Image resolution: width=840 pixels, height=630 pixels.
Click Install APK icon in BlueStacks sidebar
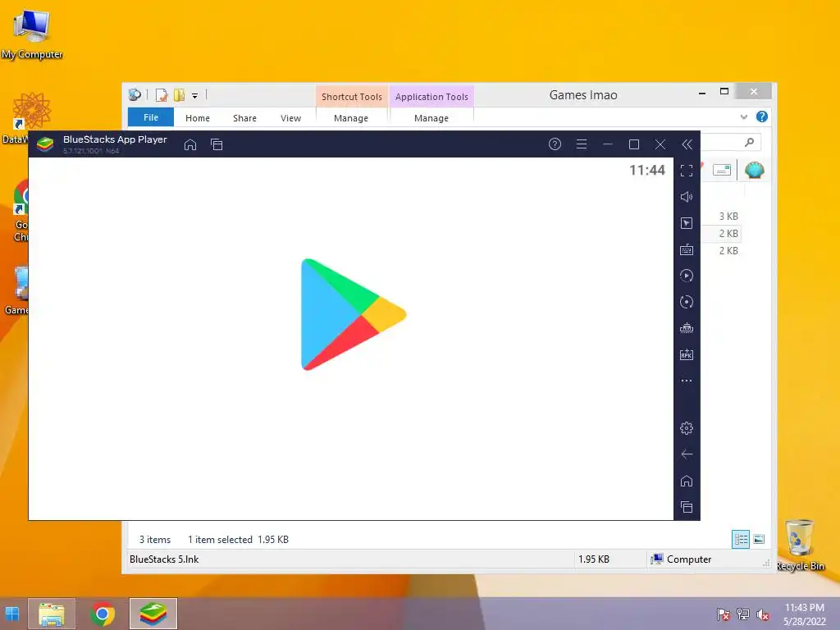687,354
